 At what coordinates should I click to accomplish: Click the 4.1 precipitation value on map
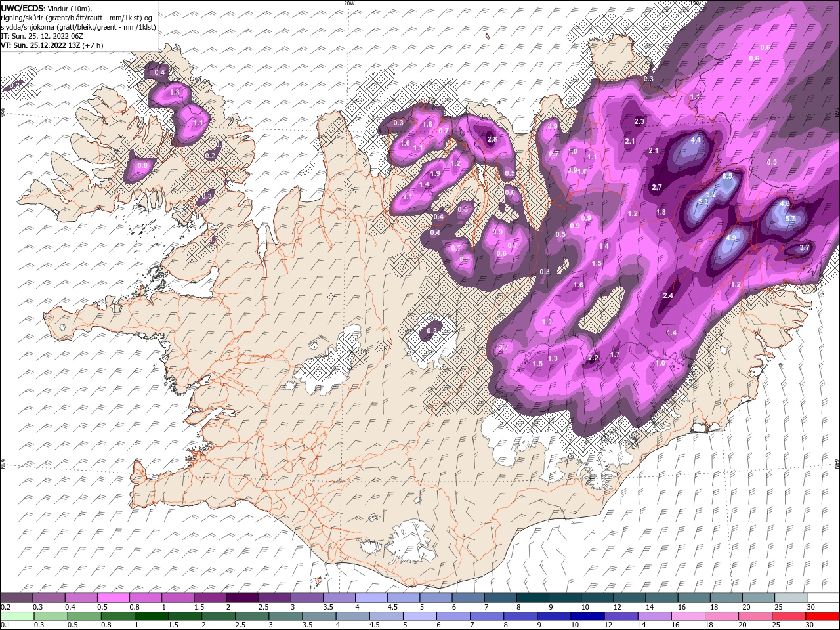pyautogui.click(x=696, y=140)
